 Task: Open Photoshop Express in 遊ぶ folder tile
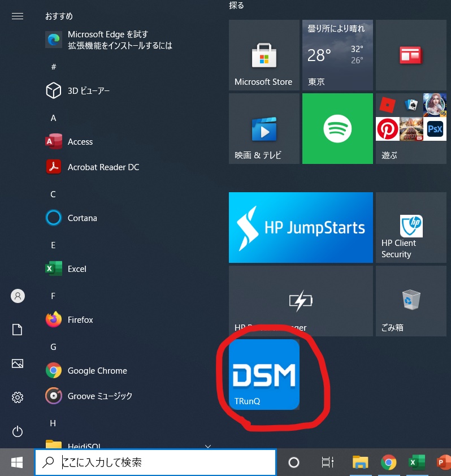click(435, 129)
